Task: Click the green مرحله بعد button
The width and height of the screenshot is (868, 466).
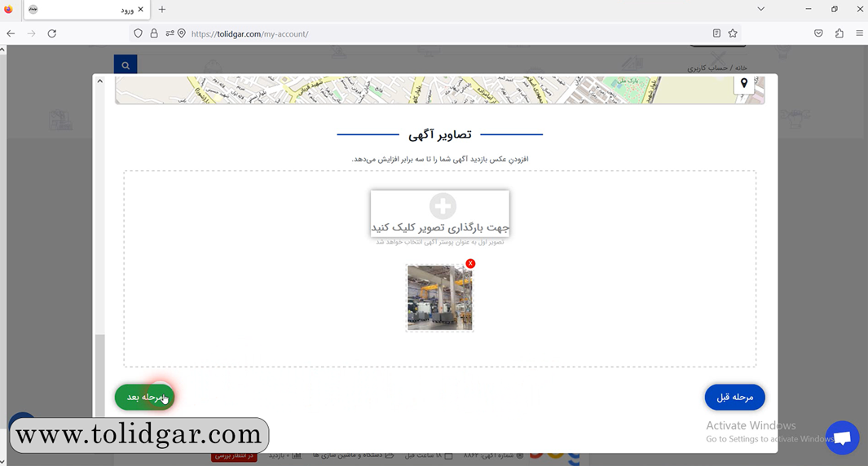Action: 144,398
